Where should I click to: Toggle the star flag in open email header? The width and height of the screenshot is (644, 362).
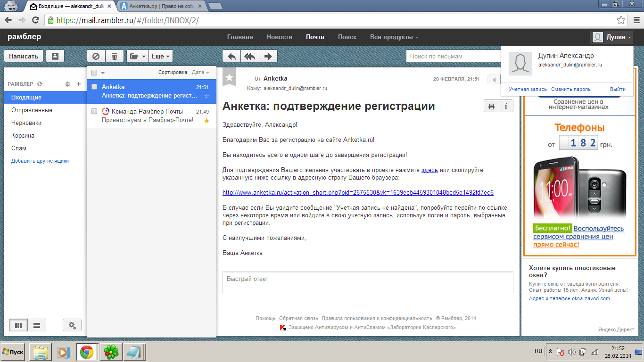pyautogui.click(x=229, y=78)
